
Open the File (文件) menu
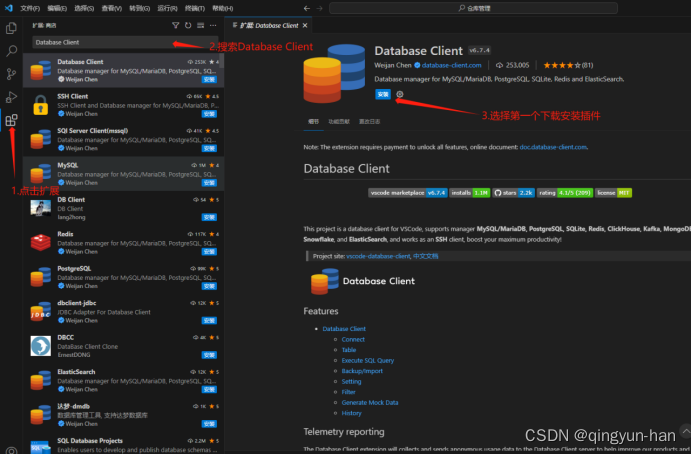30,8
